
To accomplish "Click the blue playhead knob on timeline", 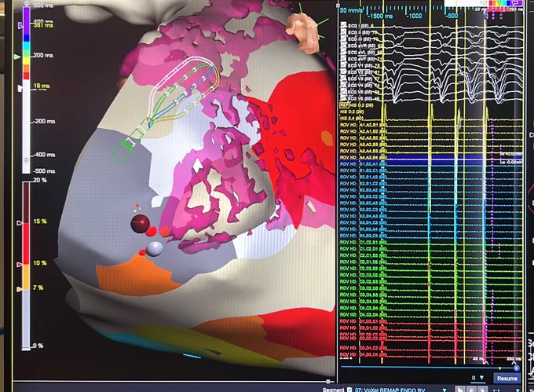I will coord(516,368).
